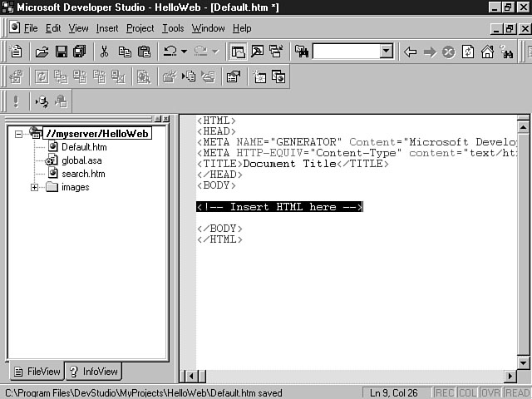Image resolution: width=532 pixels, height=399 pixels.
Task: Switch to the InfoView tab
Action: pyautogui.click(x=94, y=372)
